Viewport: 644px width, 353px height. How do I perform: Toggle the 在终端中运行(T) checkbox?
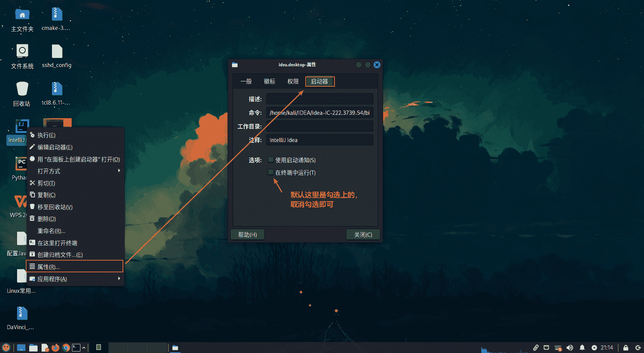pyautogui.click(x=271, y=172)
